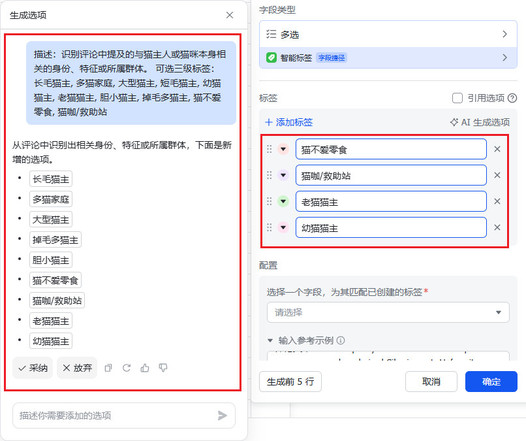Click the 放弃 discard button
The image size is (526, 441).
point(77,368)
